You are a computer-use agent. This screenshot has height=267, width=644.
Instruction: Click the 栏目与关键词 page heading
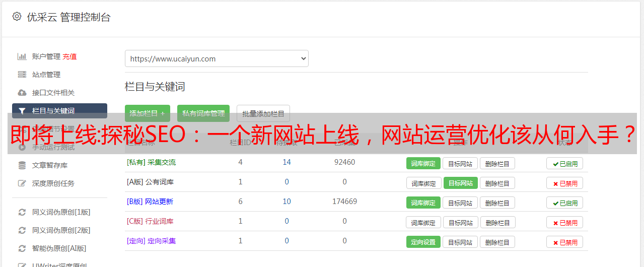[155, 87]
